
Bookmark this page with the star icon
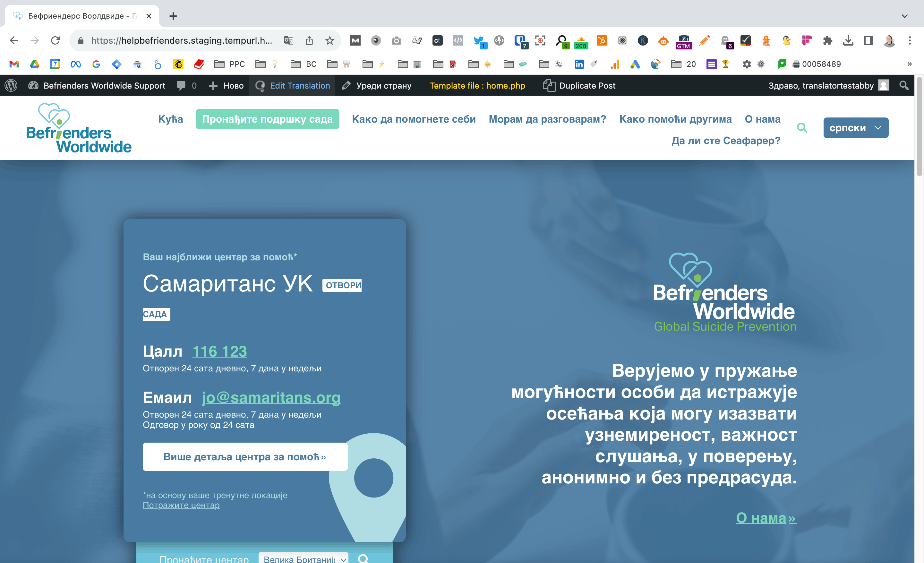click(329, 40)
